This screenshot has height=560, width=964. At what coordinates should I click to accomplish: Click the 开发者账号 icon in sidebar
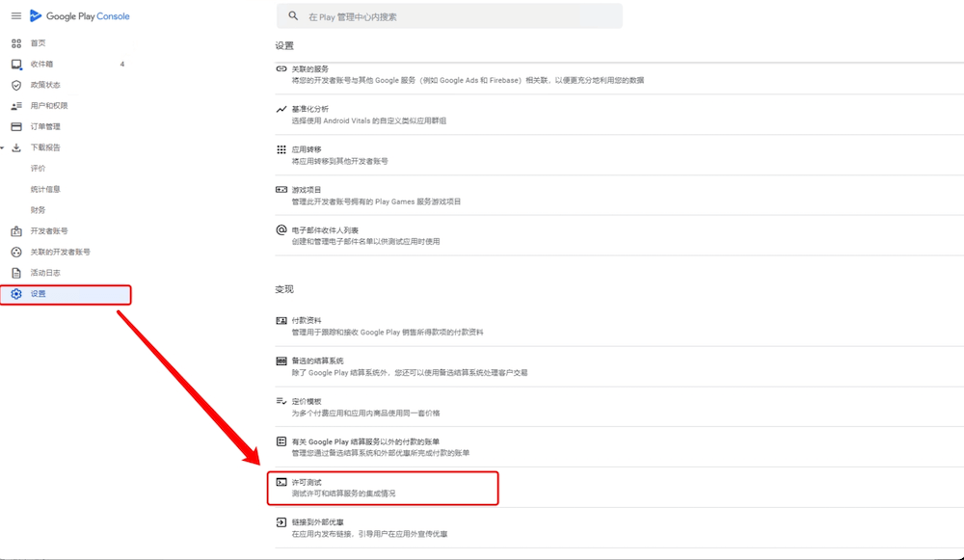16,231
